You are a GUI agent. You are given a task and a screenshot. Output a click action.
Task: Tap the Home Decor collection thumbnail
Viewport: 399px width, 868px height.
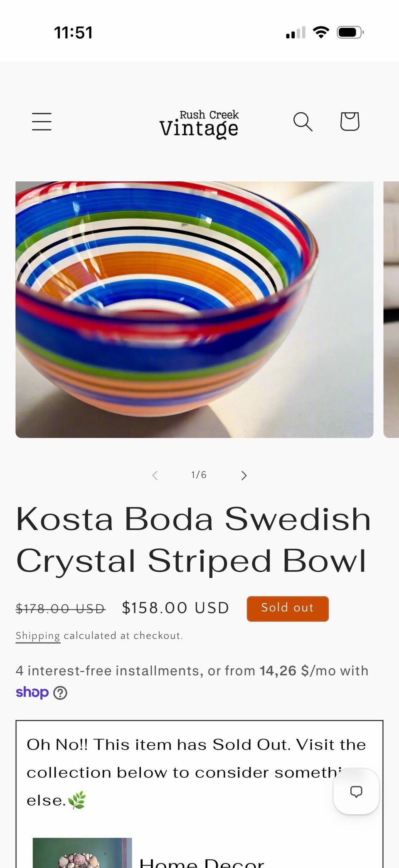coord(82,853)
